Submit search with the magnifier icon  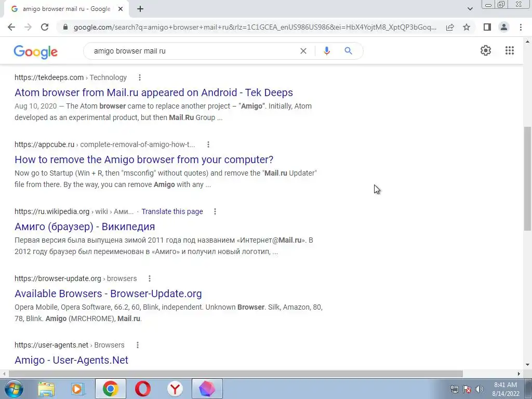tap(348, 51)
